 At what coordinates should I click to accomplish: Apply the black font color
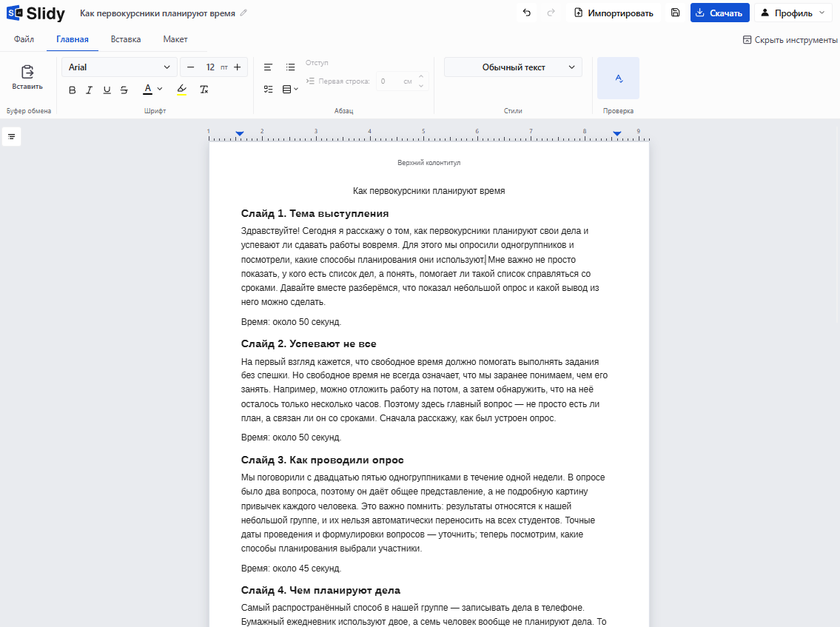click(148, 90)
